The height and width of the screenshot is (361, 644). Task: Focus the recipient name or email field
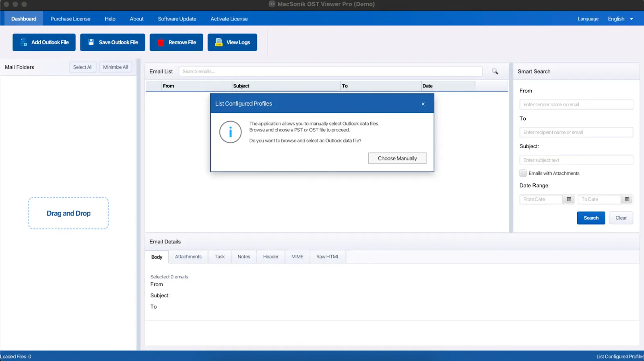[x=576, y=132]
